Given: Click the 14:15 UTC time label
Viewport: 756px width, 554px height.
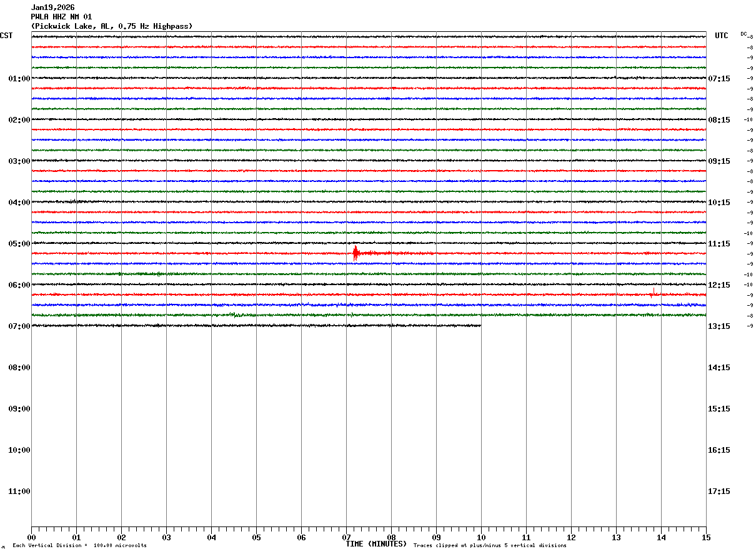Looking at the screenshot, I should click(x=719, y=368).
